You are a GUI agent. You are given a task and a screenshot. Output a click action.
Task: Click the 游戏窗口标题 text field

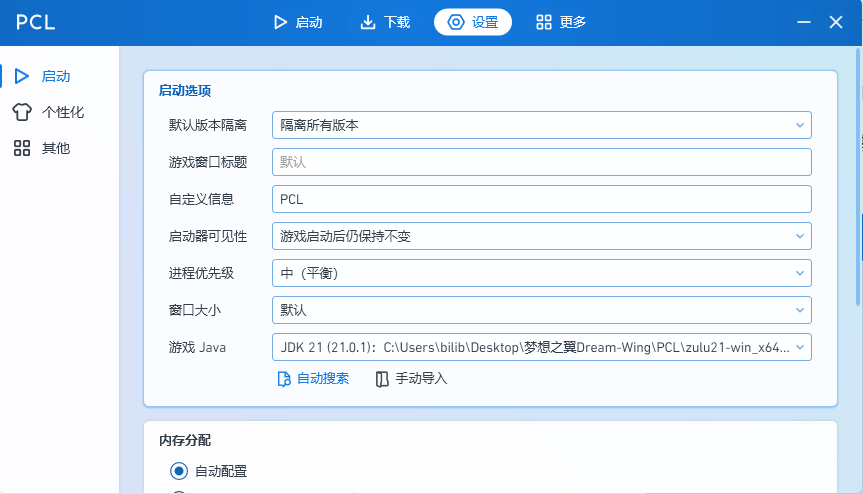(541, 162)
